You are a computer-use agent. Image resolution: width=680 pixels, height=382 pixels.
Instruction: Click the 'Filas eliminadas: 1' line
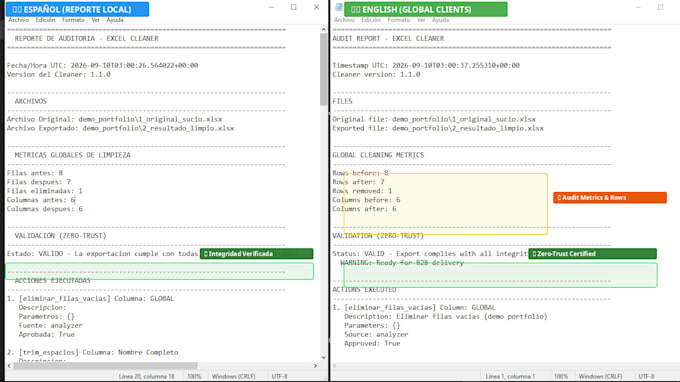coord(45,191)
